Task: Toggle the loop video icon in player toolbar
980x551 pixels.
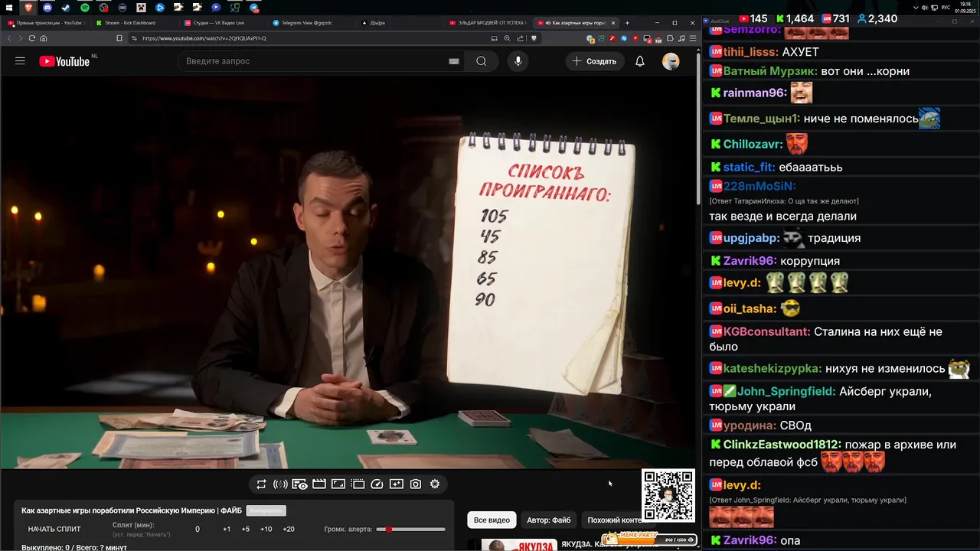Action: coord(261,484)
